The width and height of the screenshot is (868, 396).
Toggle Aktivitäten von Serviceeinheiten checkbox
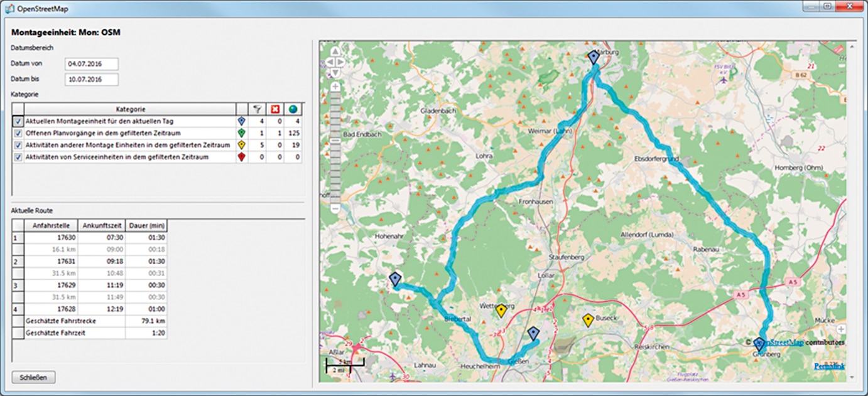[18, 157]
